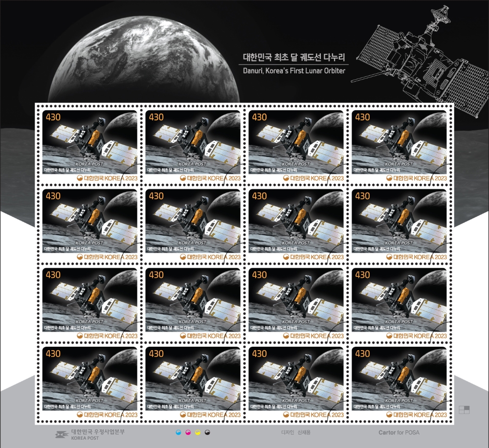This screenshot has width=489, height=448.
Task: Select the stamp in third row, third column
Action: tap(296, 304)
